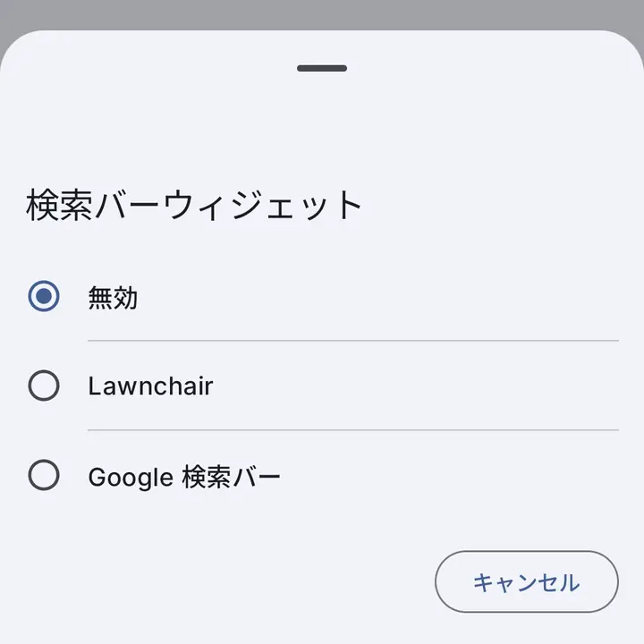The width and height of the screenshot is (644, 644).
Task: Click the filled blue dot inside 無効 radio
Action: (x=44, y=296)
